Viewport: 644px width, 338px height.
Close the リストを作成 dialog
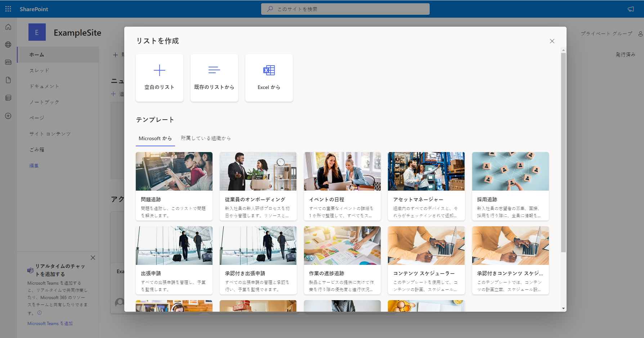pyautogui.click(x=552, y=41)
